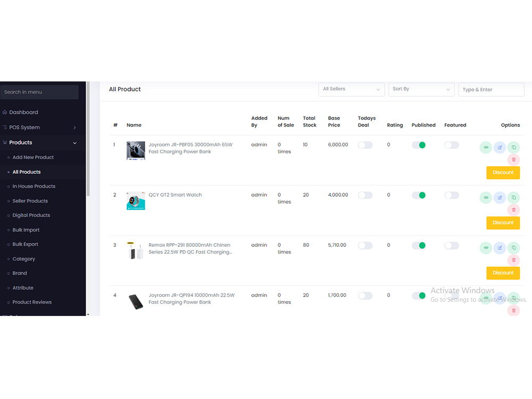Select All Products menu item
Screen dimensions: 532x399
pos(27,172)
